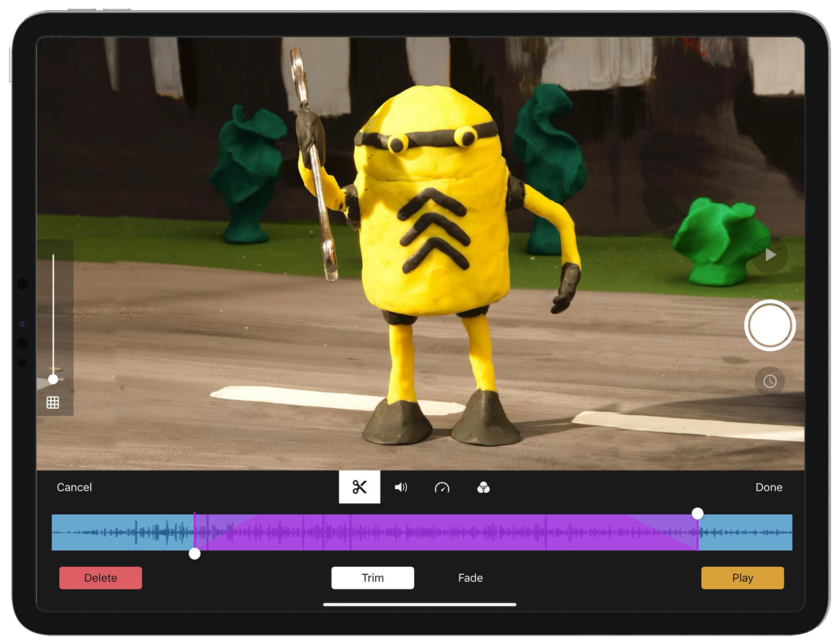Viewport: 838px width, 644px height.
Task: Open the speed gauge tool
Action: 442,487
